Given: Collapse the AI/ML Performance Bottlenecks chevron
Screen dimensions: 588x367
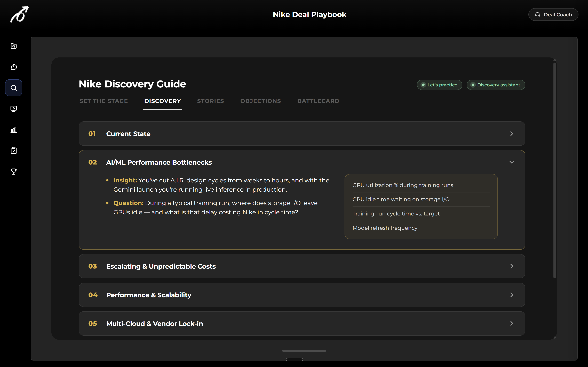Looking at the screenshot, I should click(x=512, y=162).
